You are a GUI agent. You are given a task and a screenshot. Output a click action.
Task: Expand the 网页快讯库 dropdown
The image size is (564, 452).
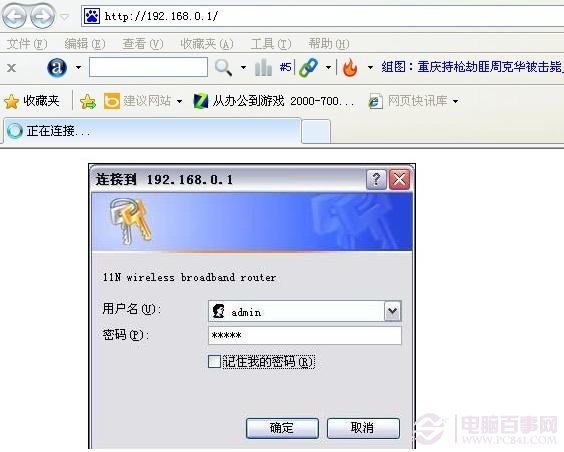(455, 101)
